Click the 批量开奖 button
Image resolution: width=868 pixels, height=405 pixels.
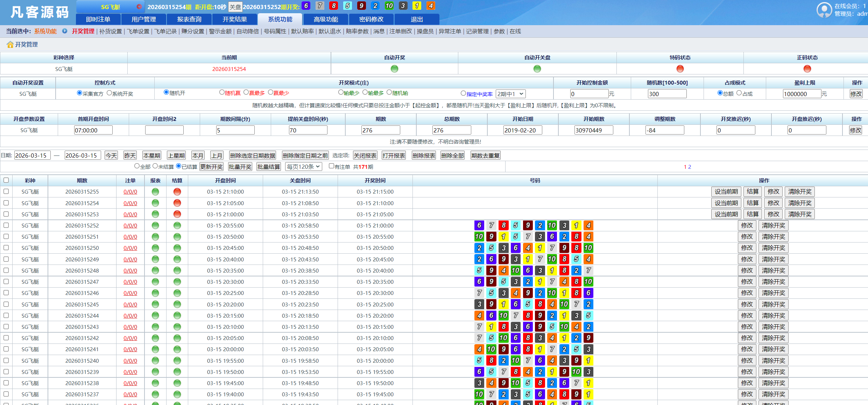(x=240, y=166)
